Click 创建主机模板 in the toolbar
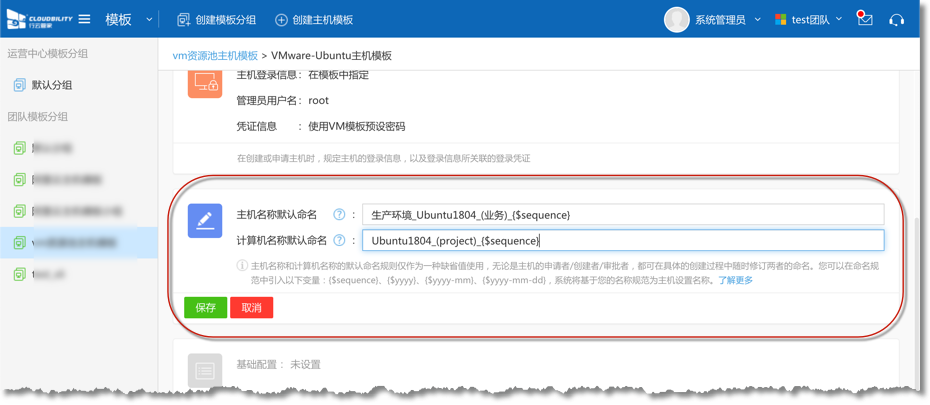Viewport: 930px width, 405px height. pyautogui.click(x=314, y=20)
